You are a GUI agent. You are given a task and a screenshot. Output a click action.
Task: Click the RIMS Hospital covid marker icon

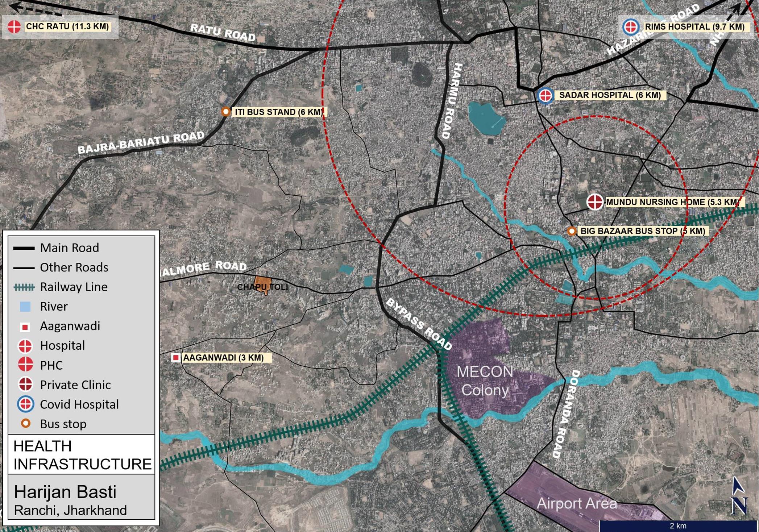[x=630, y=27]
